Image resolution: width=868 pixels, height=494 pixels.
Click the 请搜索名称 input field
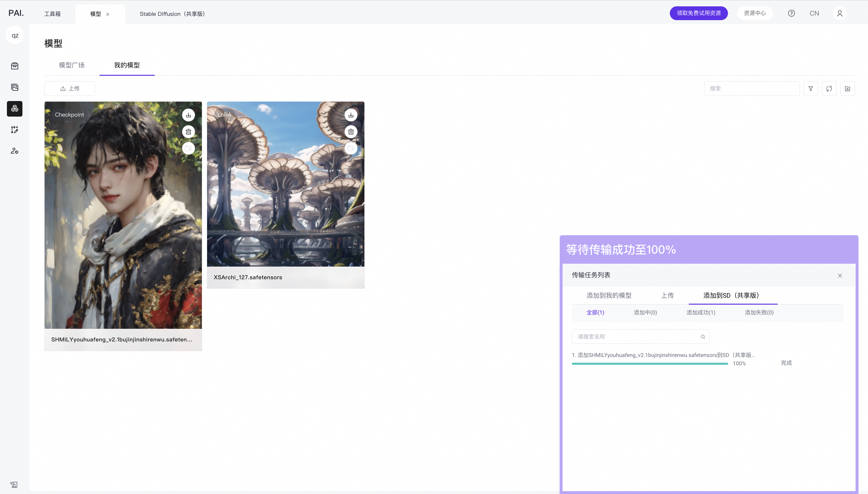click(641, 337)
